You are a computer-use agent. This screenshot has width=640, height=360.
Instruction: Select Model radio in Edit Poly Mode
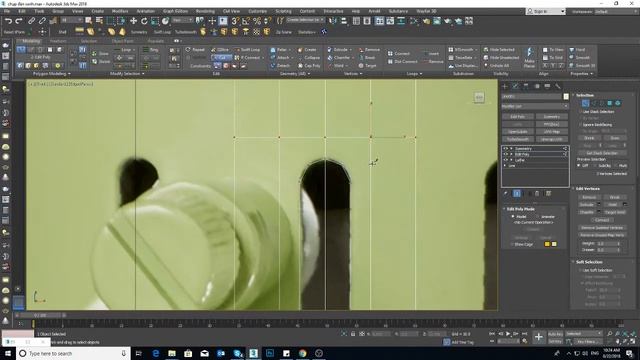coord(513,216)
